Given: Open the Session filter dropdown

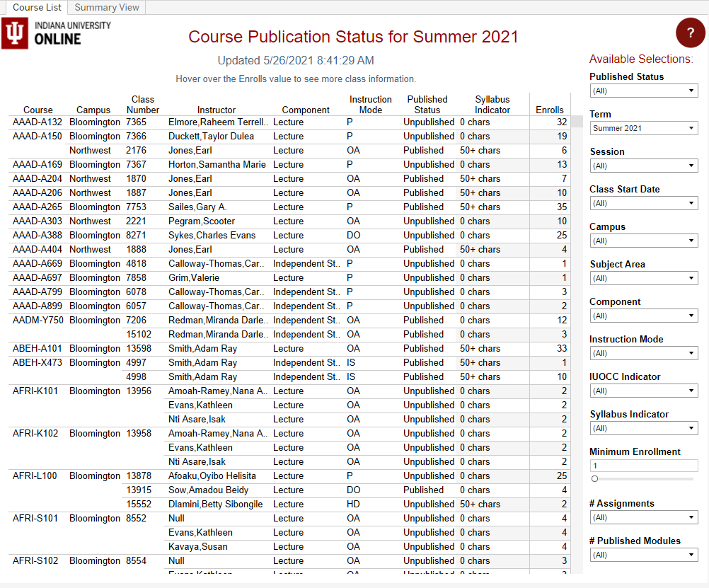Looking at the screenshot, I should pos(643,166).
